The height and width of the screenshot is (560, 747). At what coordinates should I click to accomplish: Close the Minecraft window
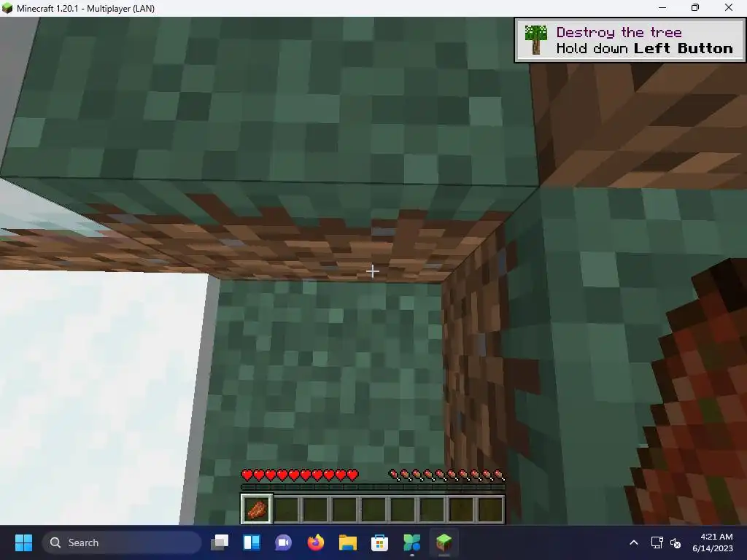[x=729, y=7]
